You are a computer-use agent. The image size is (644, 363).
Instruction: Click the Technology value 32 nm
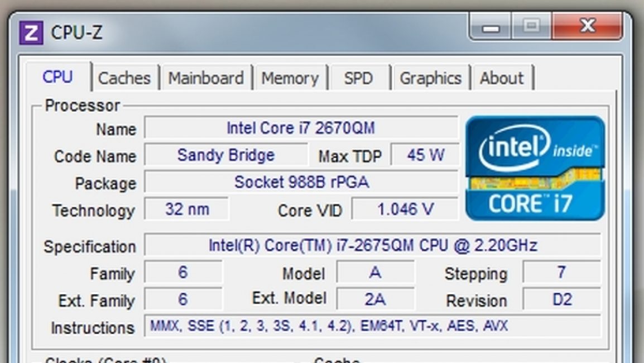186,209
